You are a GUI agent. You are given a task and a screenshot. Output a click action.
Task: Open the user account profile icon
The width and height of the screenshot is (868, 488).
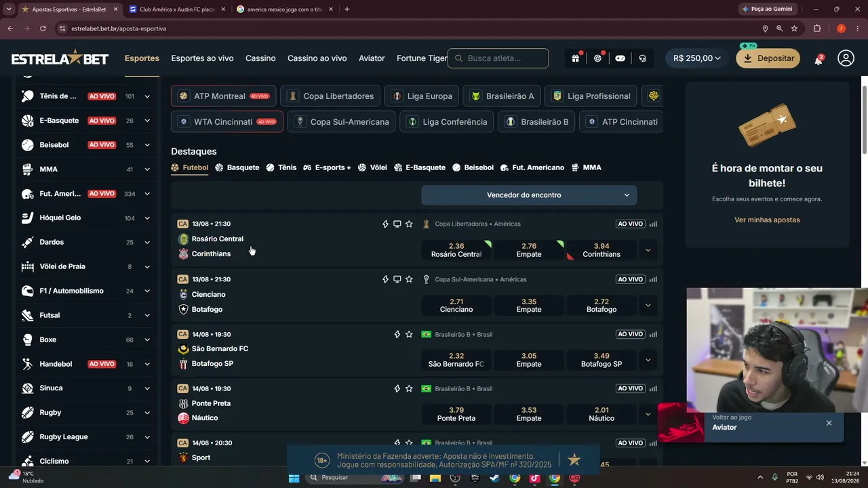[x=846, y=58]
